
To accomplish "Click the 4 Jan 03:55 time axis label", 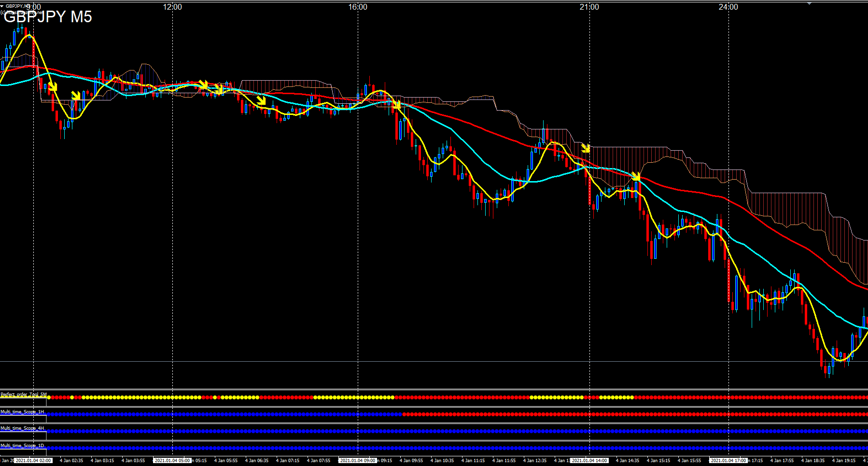I will (133, 461).
